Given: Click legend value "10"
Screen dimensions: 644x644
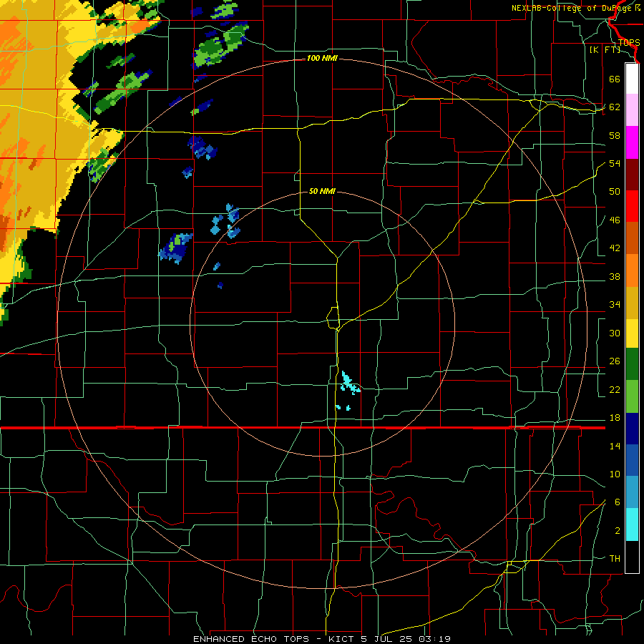Looking at the screenshot, I should click(x=615, y=474).
